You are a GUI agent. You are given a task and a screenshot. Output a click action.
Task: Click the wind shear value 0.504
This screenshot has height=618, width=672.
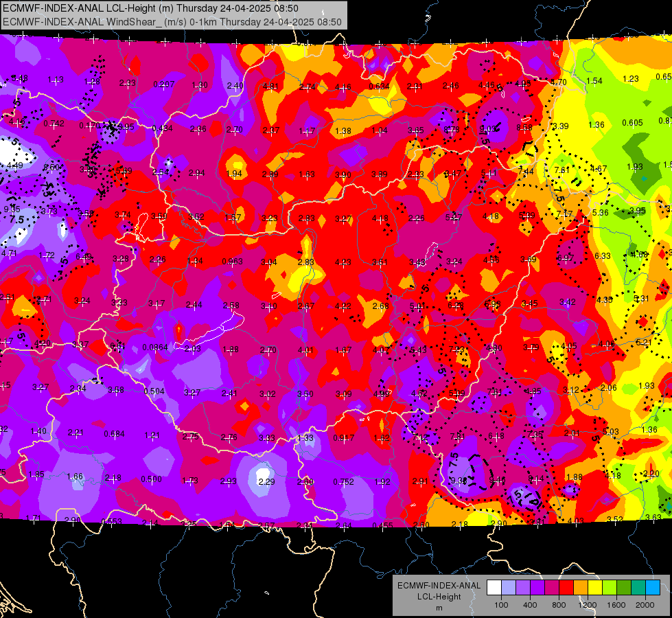pyautogui.click(x=154, y=391)
